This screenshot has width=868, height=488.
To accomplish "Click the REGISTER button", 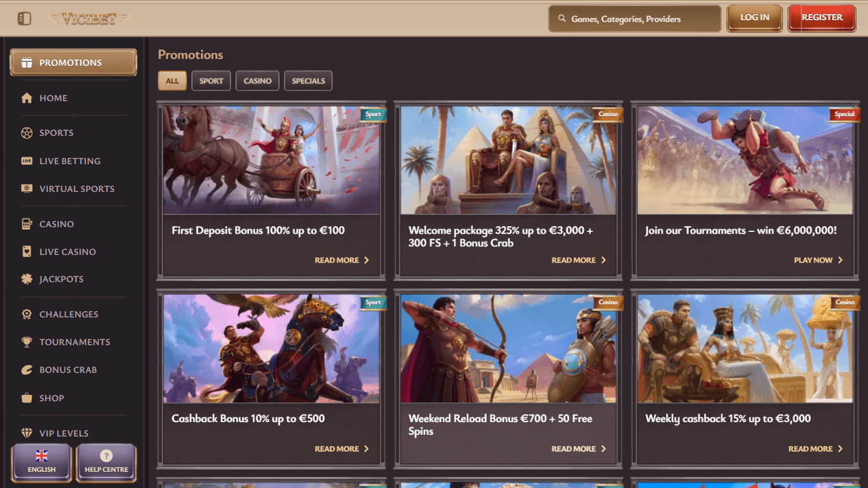I will click(x=821, y=17).
